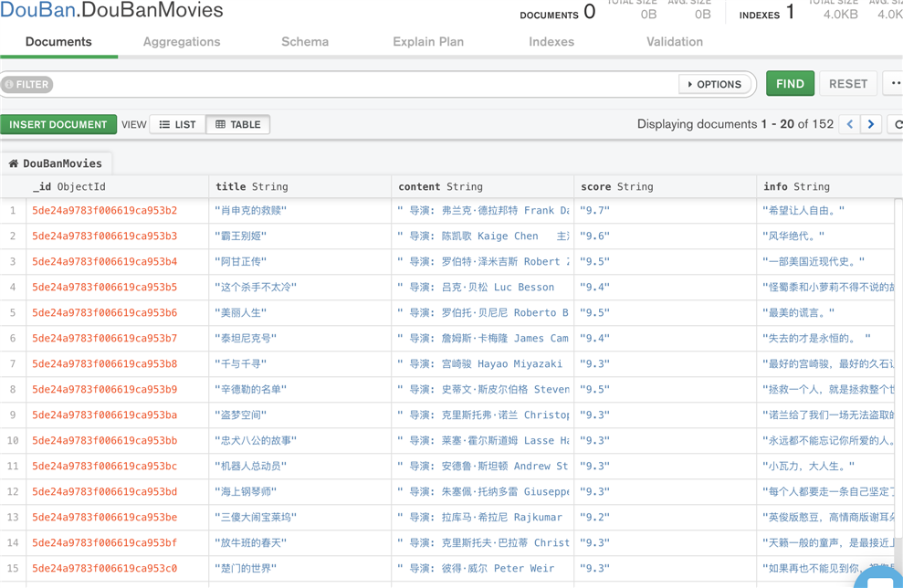Screen dimensions: 903x588
Task: Click the info cell "最美的谎言。"
Action: tap(825, 312)
